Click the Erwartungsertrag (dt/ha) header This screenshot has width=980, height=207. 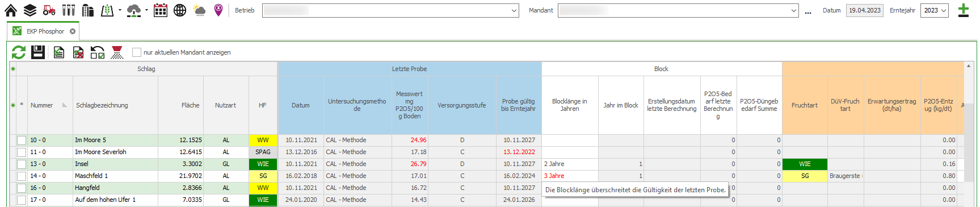tap(891, 105)
